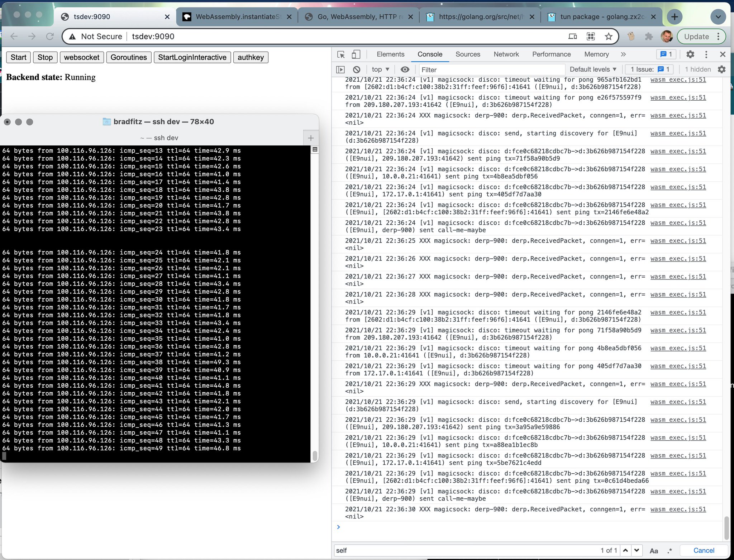734x560 pixels.
Task: Bookmark page with the star icon
Action: [608, 37]
